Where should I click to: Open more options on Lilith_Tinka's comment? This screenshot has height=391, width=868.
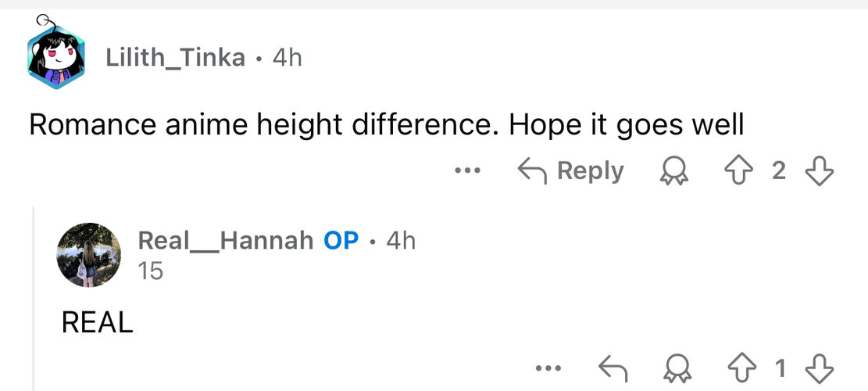pos(468,171)
